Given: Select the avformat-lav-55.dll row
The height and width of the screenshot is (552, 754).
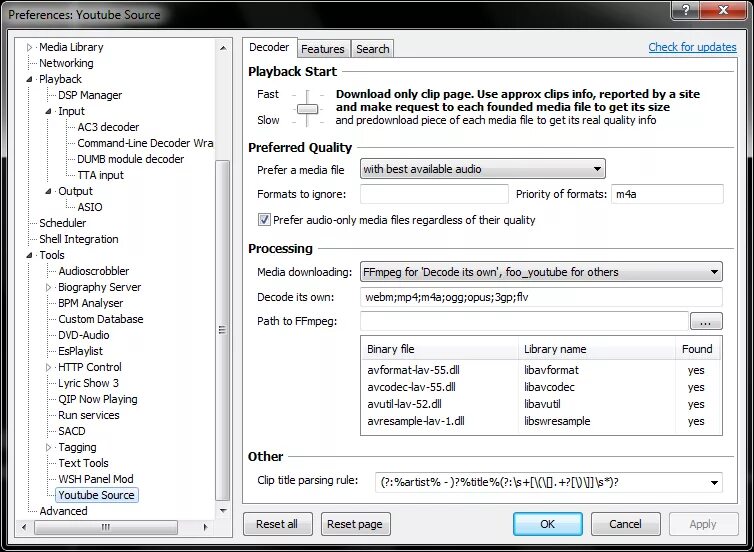Looking at the screenshot, I should point(541,370).
